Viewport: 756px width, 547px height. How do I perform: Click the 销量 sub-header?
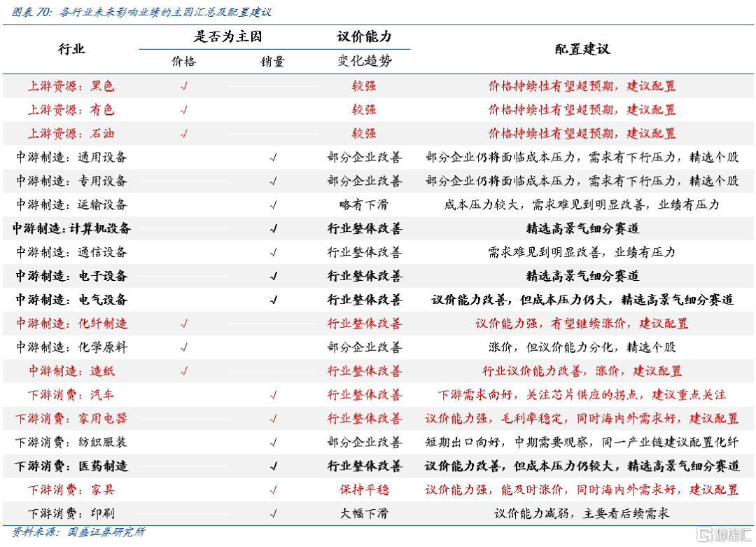(273, 62)
